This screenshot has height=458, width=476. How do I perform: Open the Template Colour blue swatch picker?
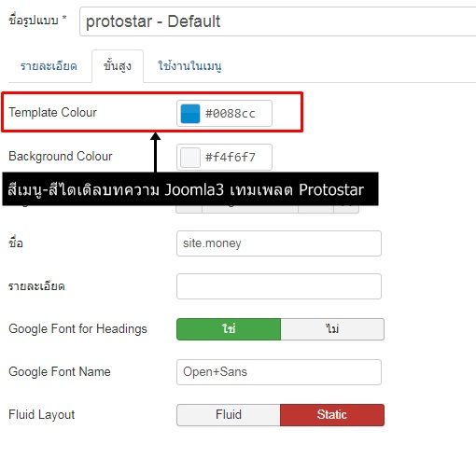(190, 114)
